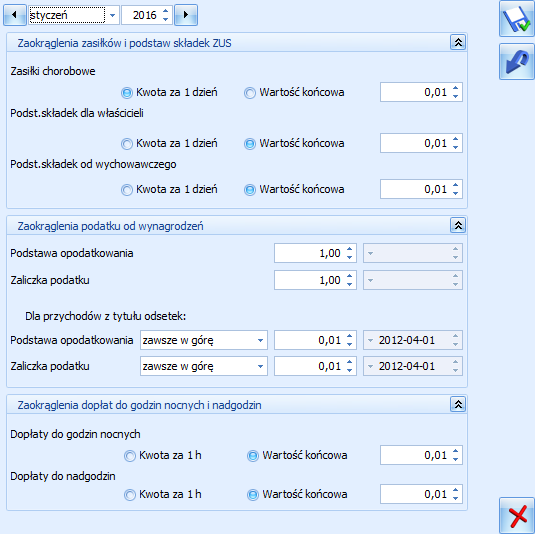Increase the year 2016 spinner
The width and height of the screenshot is (535, 534).
tap(166, 11)
